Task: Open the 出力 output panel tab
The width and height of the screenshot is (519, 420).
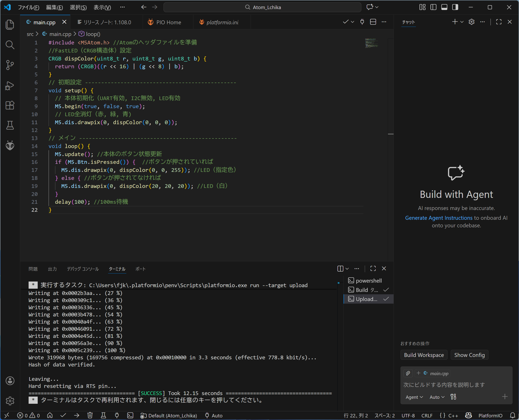Action: tap(52, 269)
